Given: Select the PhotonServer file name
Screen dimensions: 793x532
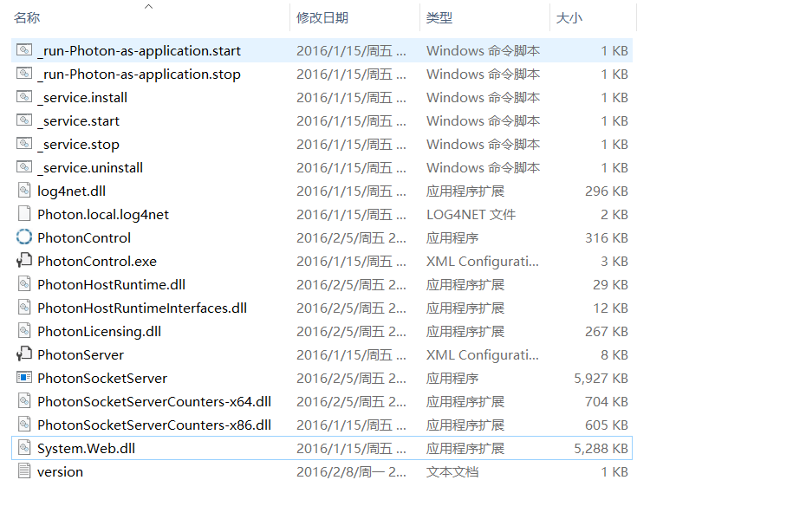Looking at the screenshot, I should coord(81,355).
